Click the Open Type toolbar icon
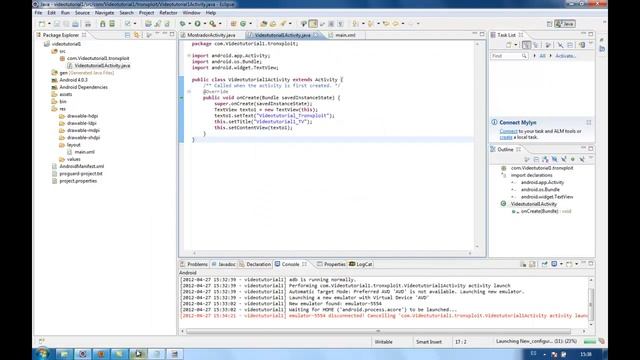The image size is (640, 360). (x=264, y=24)
